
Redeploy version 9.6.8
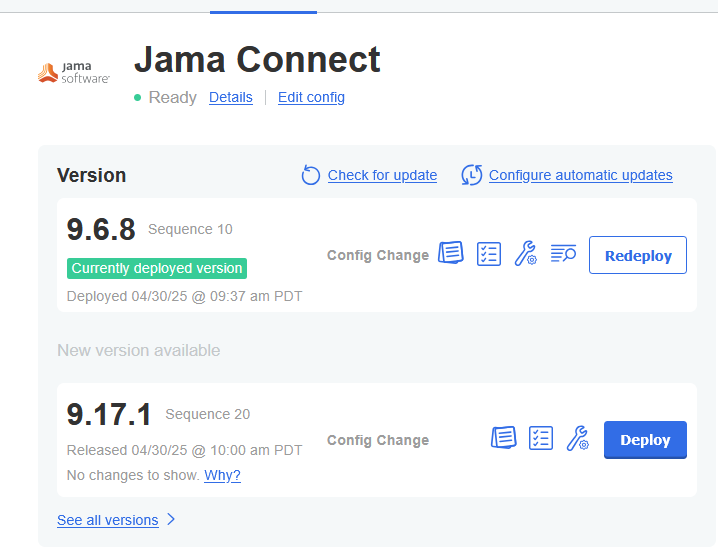(638, 255)
